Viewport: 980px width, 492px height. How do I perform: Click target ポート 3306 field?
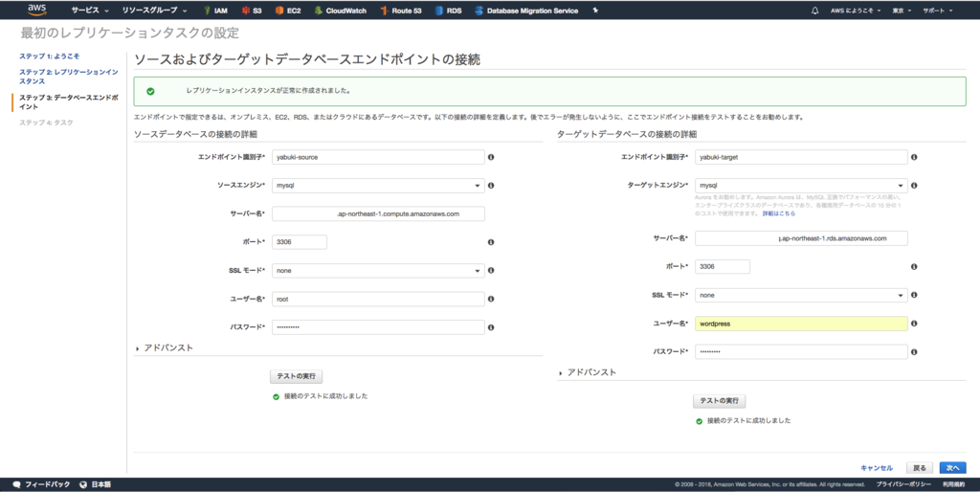[723, 267]
